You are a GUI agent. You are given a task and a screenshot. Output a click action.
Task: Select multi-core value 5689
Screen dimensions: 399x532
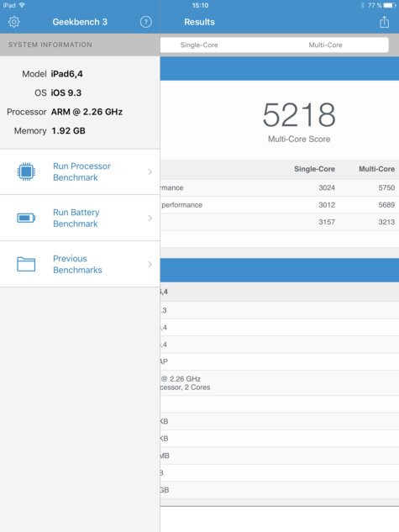(386, 205)
